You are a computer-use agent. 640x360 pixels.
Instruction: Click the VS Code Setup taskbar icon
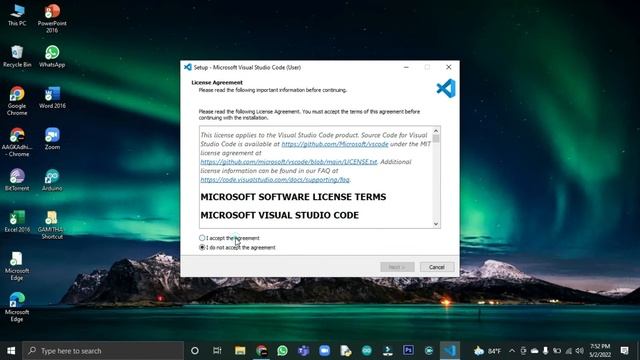tap(450, 351)
